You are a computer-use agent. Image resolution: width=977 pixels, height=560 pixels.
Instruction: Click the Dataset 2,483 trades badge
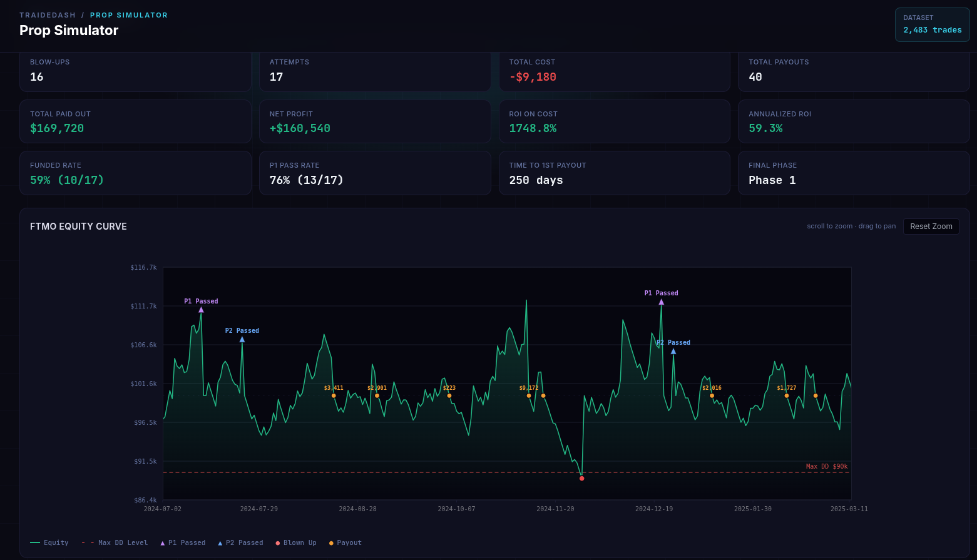[x=932, y=24]
